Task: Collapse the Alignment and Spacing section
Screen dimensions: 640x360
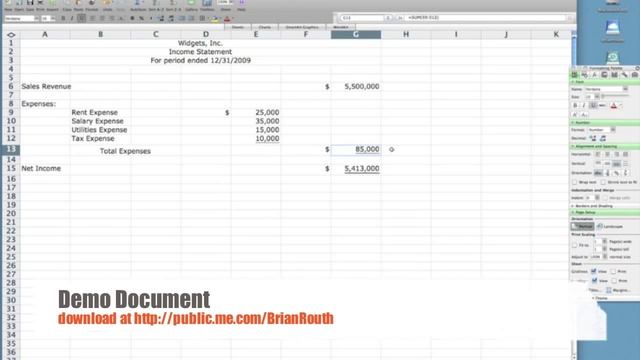Action: pos(573,146)
